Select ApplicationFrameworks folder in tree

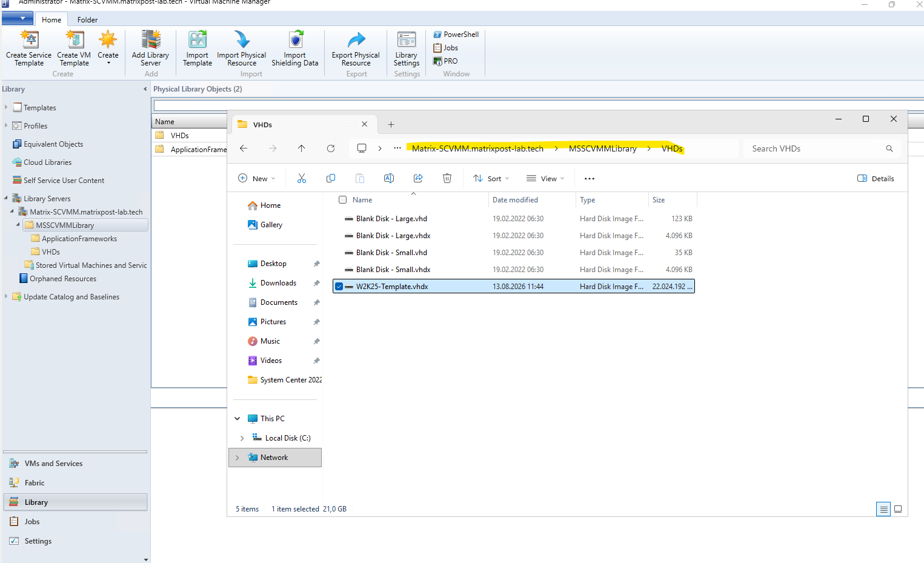pos(74,239)
